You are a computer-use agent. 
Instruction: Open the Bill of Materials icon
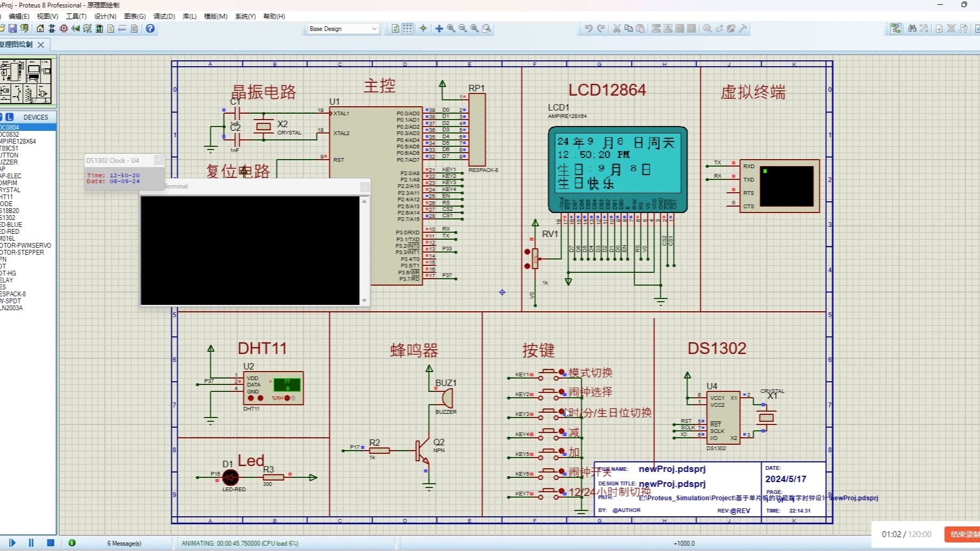click(111, 28)
